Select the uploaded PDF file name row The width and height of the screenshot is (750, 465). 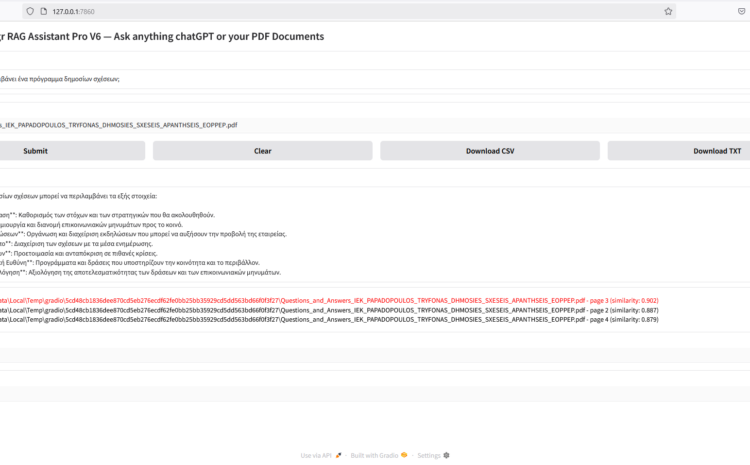375,125
